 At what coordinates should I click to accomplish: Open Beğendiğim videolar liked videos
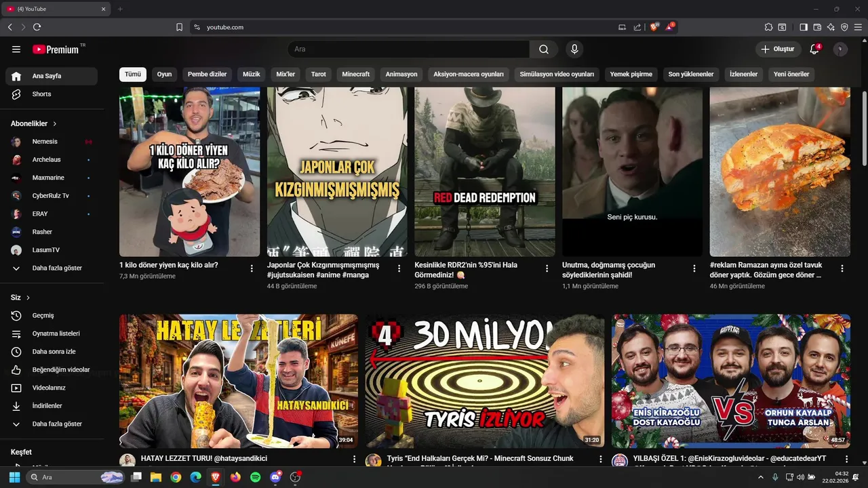pyautogui.click(x=52, y=370)
